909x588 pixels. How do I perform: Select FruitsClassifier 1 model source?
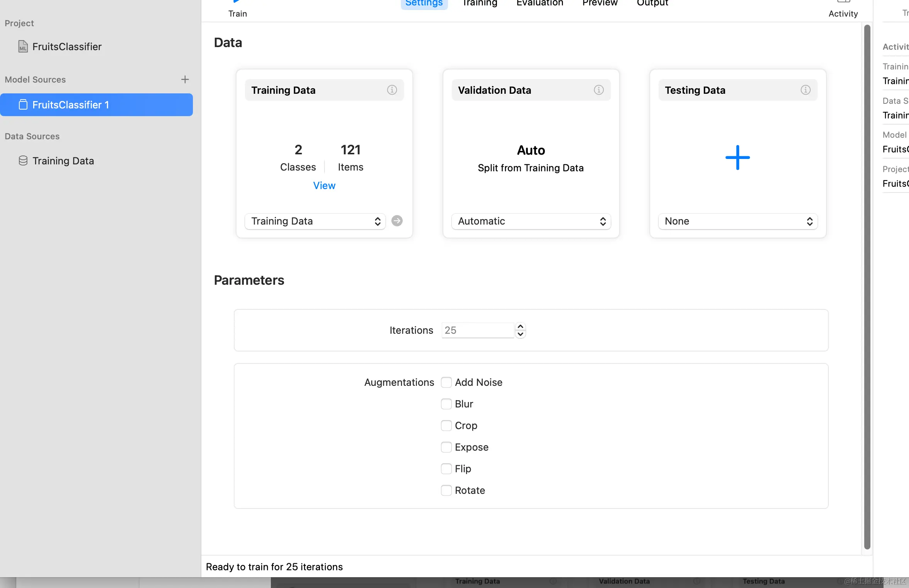pyautogui.click(x=96, y=105)
